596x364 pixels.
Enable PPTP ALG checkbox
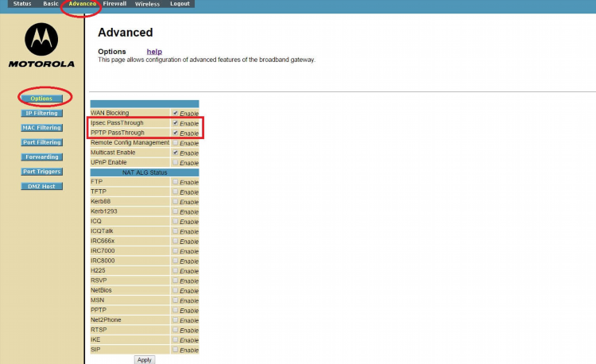click(x=176, y=310)
